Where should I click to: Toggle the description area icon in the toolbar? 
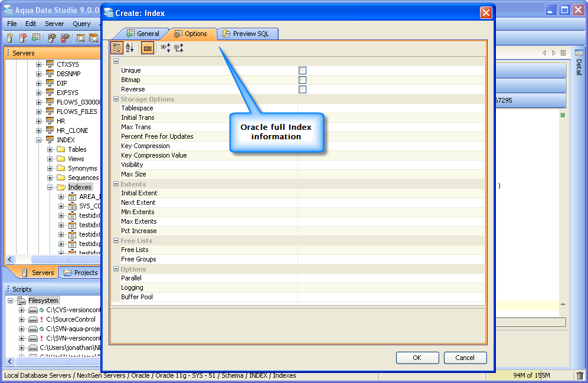(148, 48)
